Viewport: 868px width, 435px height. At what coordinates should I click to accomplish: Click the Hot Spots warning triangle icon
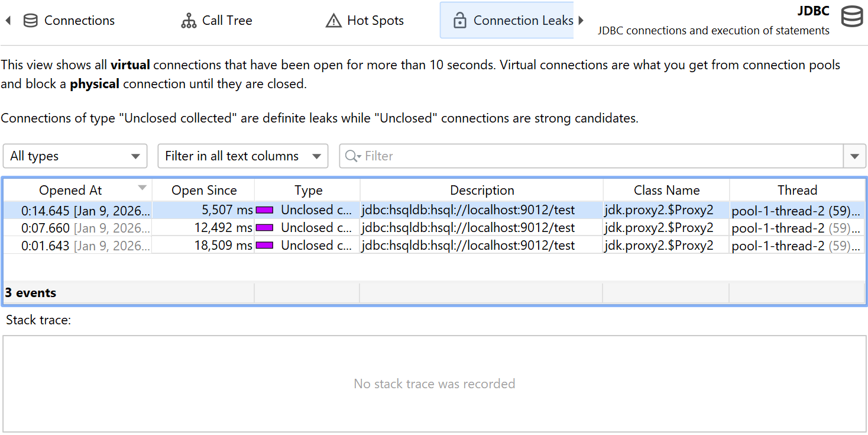click(333, 21)
